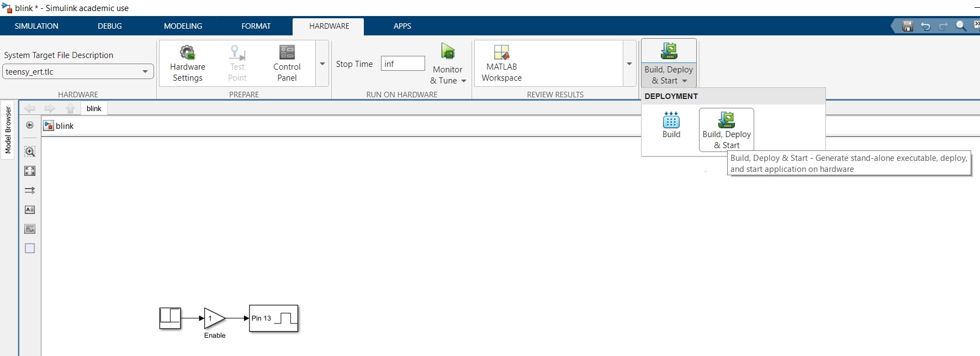The image size is (980, 356).
Task: Open Hardware Settings
Action: [x=188, y=64]
